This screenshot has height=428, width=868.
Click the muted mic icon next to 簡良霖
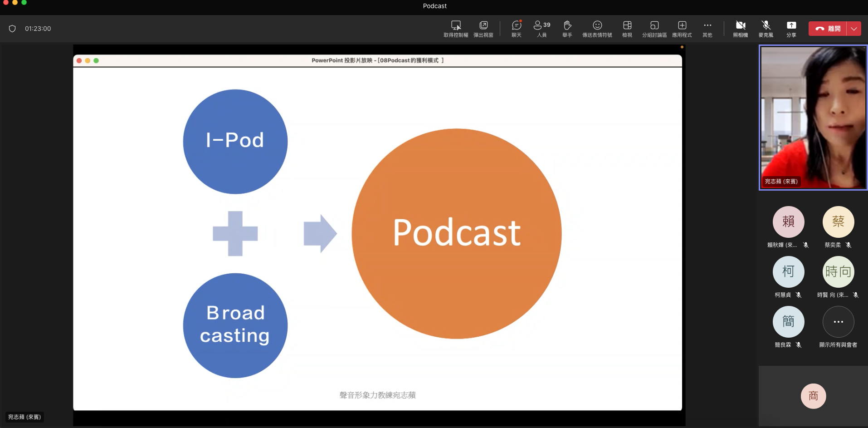coord(799,345)
